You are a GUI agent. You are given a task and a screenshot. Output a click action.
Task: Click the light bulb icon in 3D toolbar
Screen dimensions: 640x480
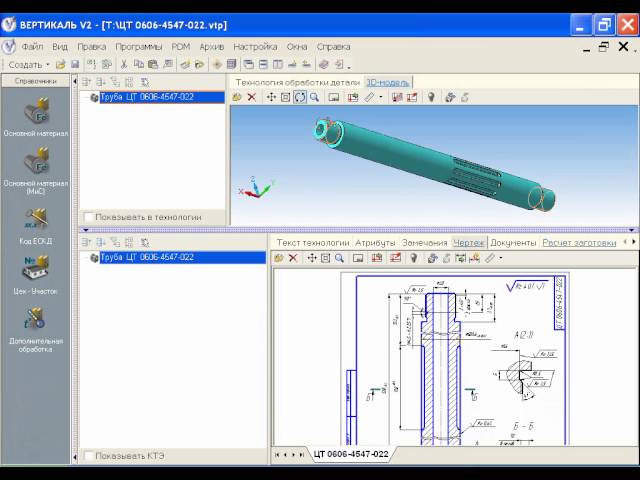pyautogui.click(x=431, y=97)
